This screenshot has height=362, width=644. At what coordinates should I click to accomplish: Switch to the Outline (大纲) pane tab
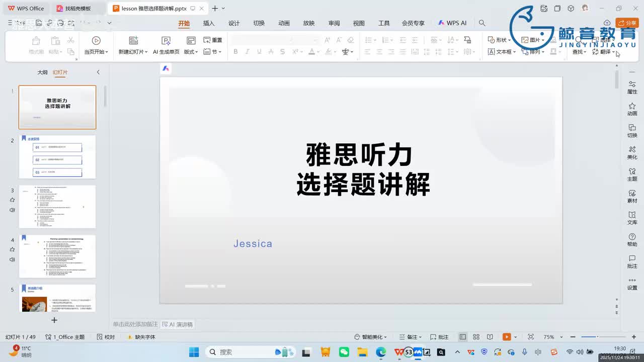tap(42, 72)
